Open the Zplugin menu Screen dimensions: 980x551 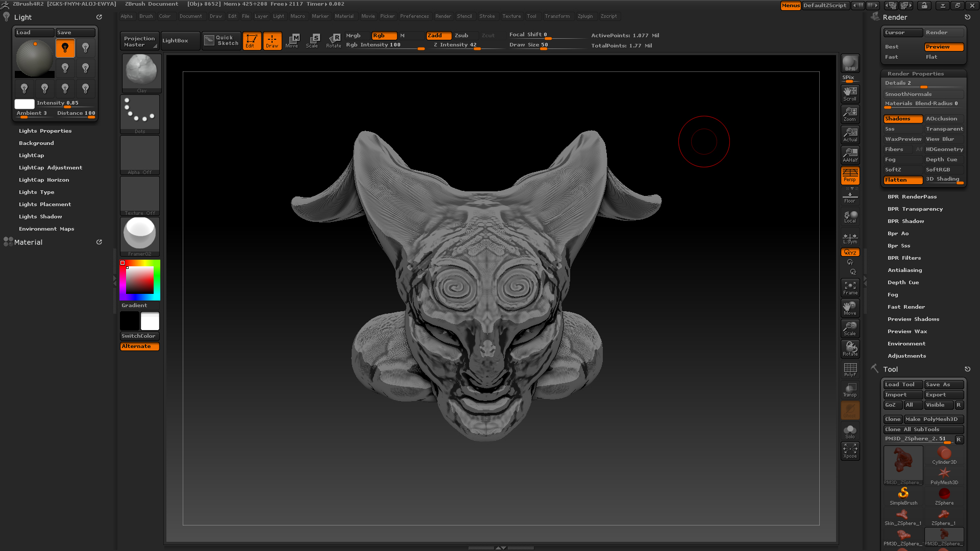click(x=585, y=16)
